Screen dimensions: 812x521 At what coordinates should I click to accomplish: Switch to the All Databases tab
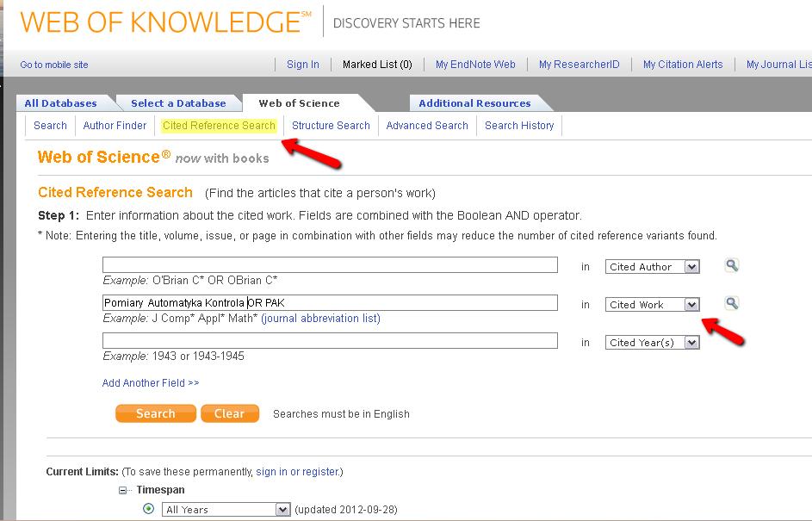click(x=60, y=103)
